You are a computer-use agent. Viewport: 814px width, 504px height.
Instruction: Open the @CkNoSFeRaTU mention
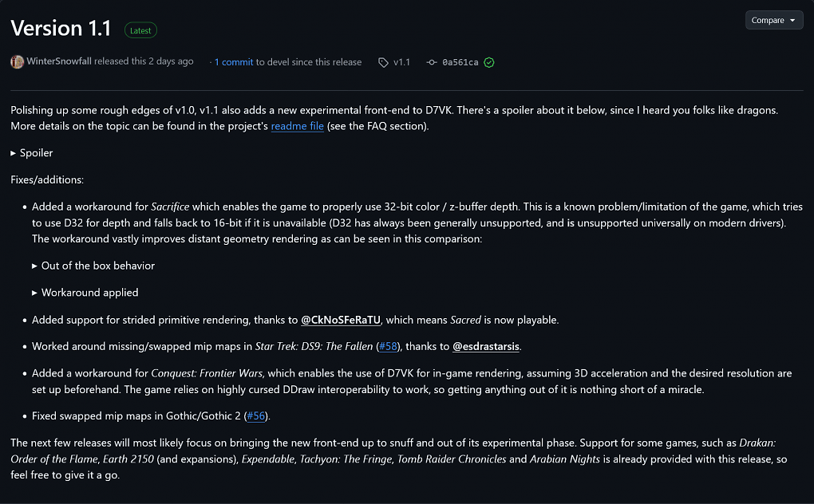(x=341, y=320)
